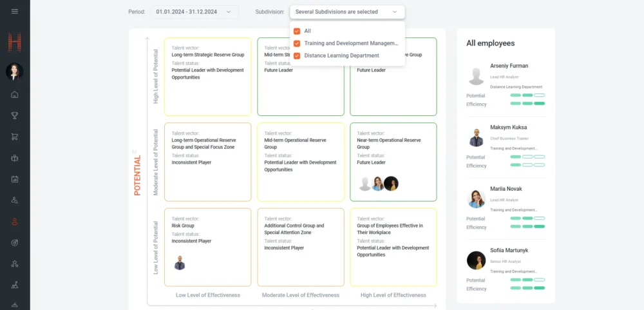Open the calendar icon in sidebar
Image resolution: width=644 pixels, height=310 pixels.
(x=15, y=179)
